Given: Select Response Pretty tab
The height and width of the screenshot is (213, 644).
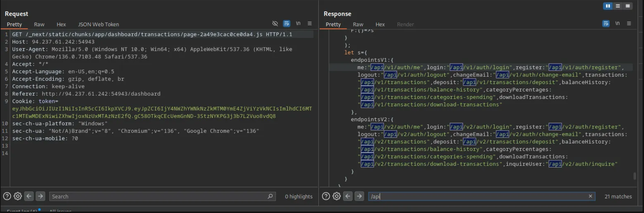Looking at the screenshot, I should pos(333,24).
